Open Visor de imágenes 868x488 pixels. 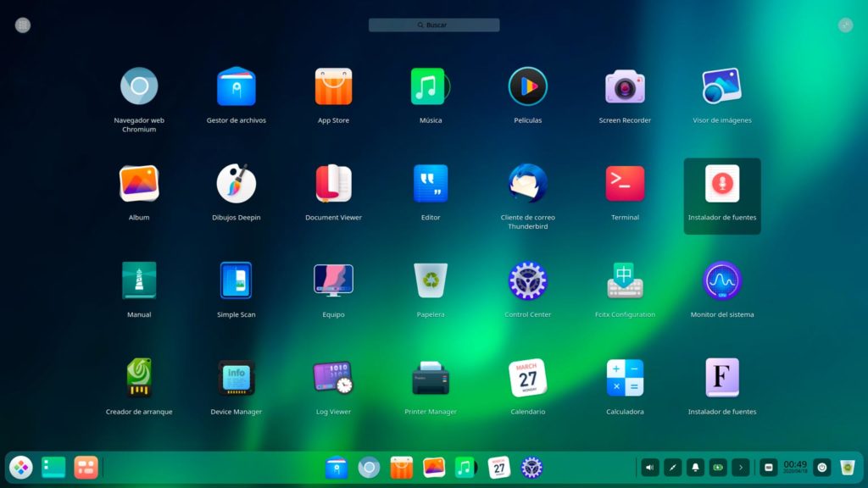pos(722,86)
